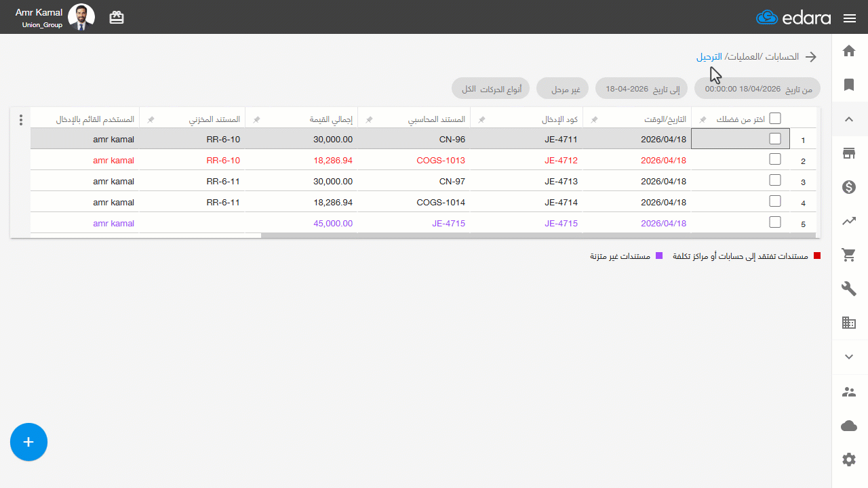Open the wrench tools icon in sidebar
Image resolution: width=868 pixels, height=488 pixels.
[849, 289]
